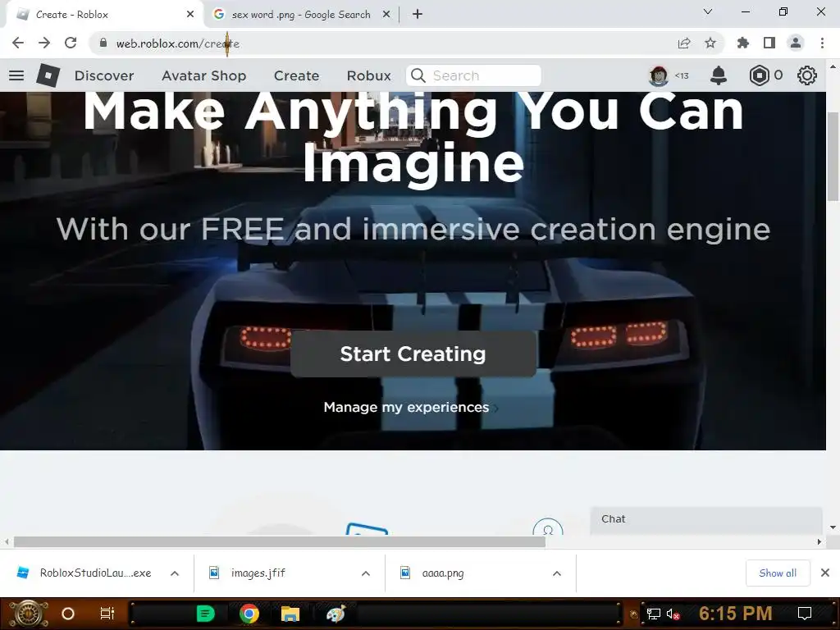
Task: Open the notifications bell
Action: pos(719,75)
